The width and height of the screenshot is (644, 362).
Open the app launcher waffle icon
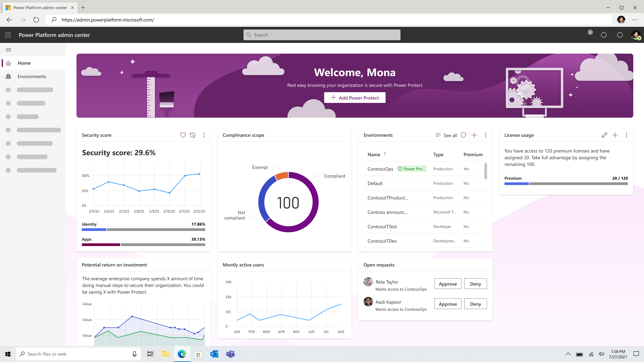coord(8,35)
